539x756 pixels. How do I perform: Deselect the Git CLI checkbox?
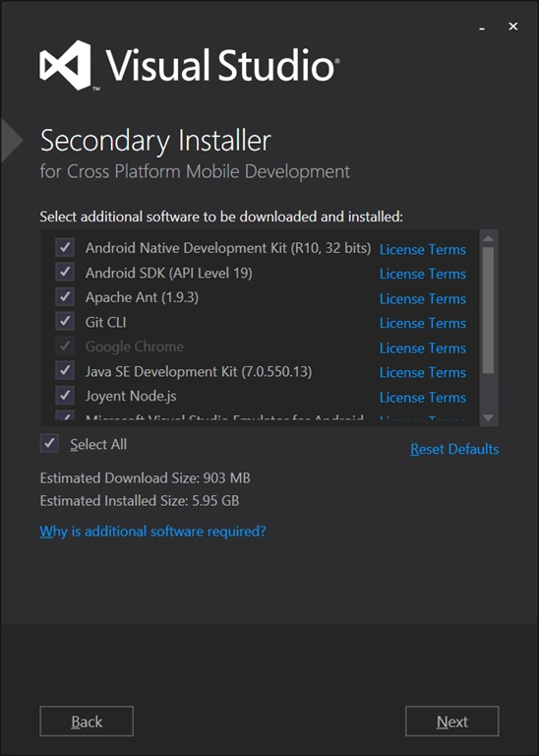coord(65,322)
